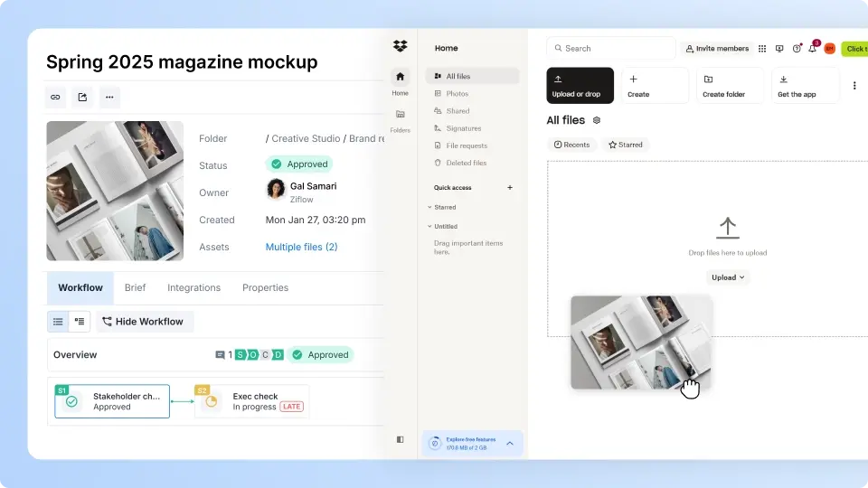Click the Dropbox logo icon

coord(400,47)
